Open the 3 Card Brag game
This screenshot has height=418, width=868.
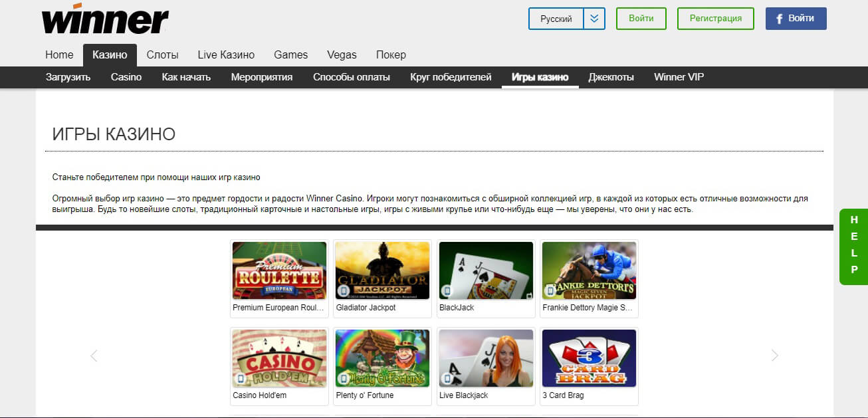(589, 358)
